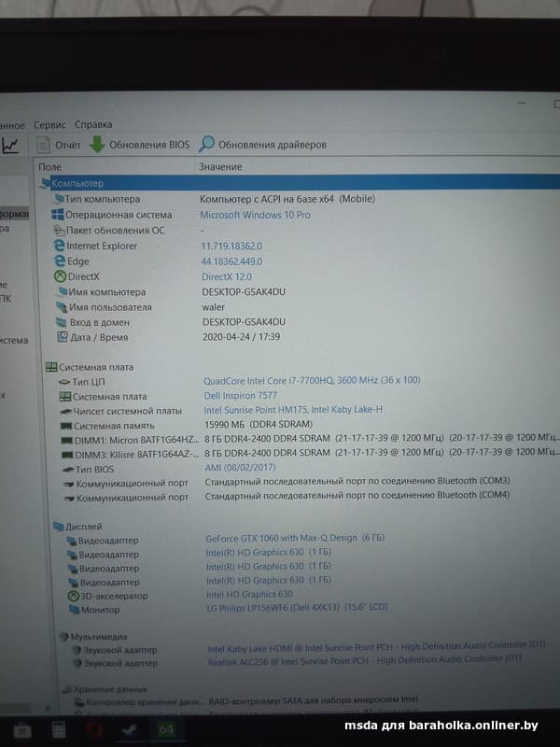Click the Чипсет системной платы icon
The image size is (560, 747).
[65, 411]
